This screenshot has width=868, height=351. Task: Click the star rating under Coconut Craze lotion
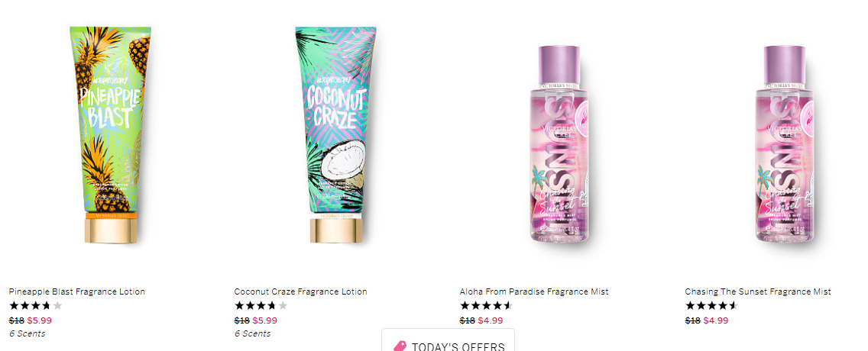coord(261,306)
